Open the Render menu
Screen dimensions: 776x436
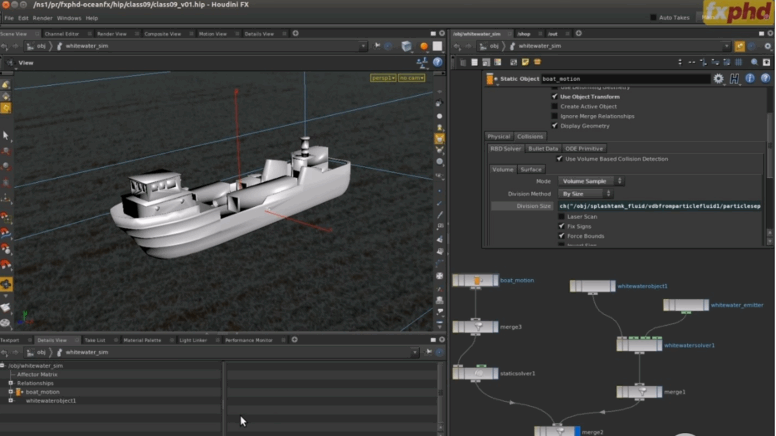tap(42, 18)
